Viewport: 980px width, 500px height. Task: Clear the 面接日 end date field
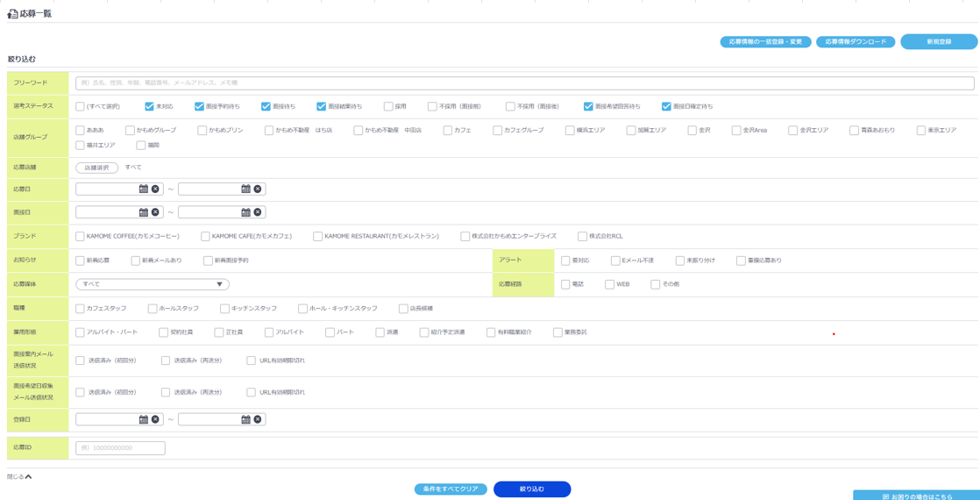click(258, 212)
